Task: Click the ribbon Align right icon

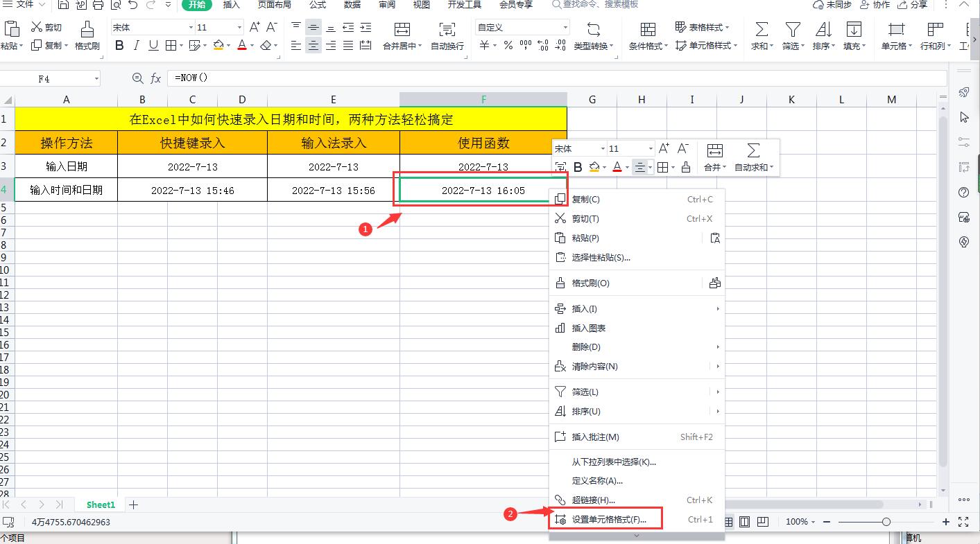Action: (x=331, y=46)
